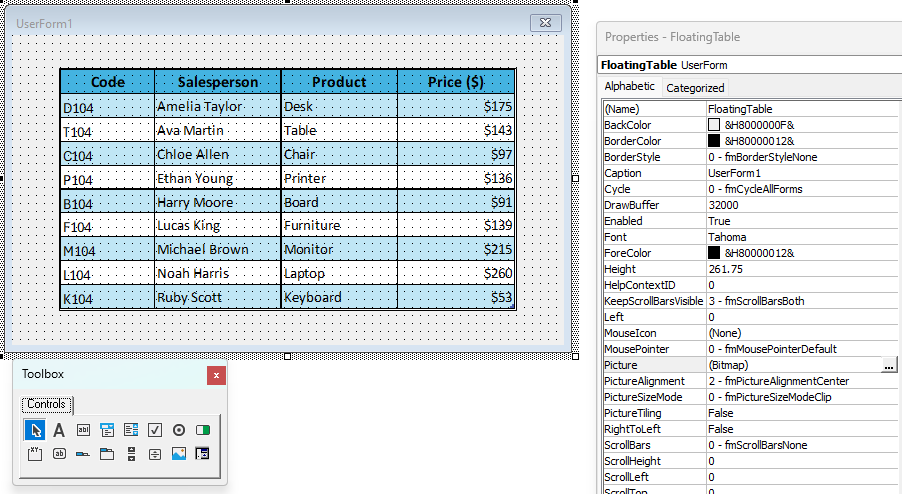Screen dimensions: 902x494
Task: Select the ScrollLeft property name
Action: coord(626,477)
